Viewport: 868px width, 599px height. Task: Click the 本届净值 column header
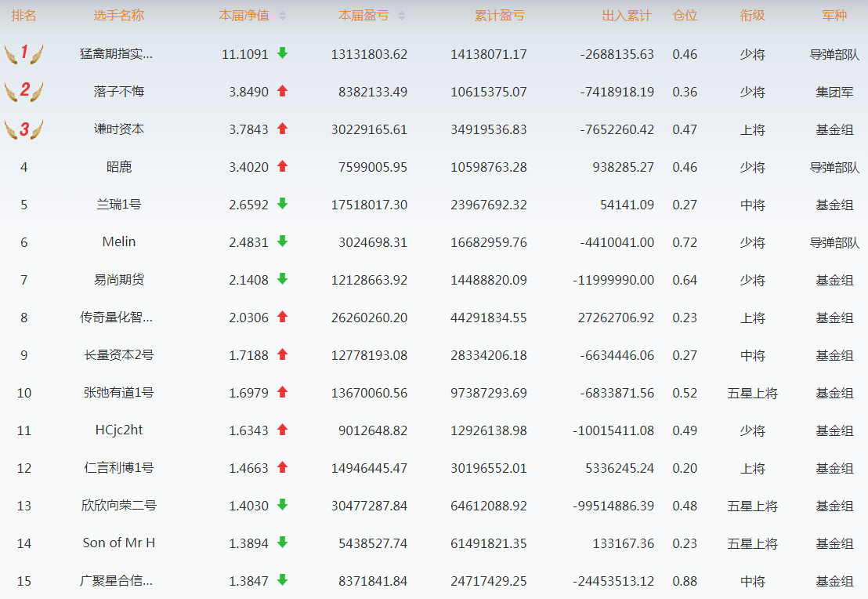tap(244, 16)
